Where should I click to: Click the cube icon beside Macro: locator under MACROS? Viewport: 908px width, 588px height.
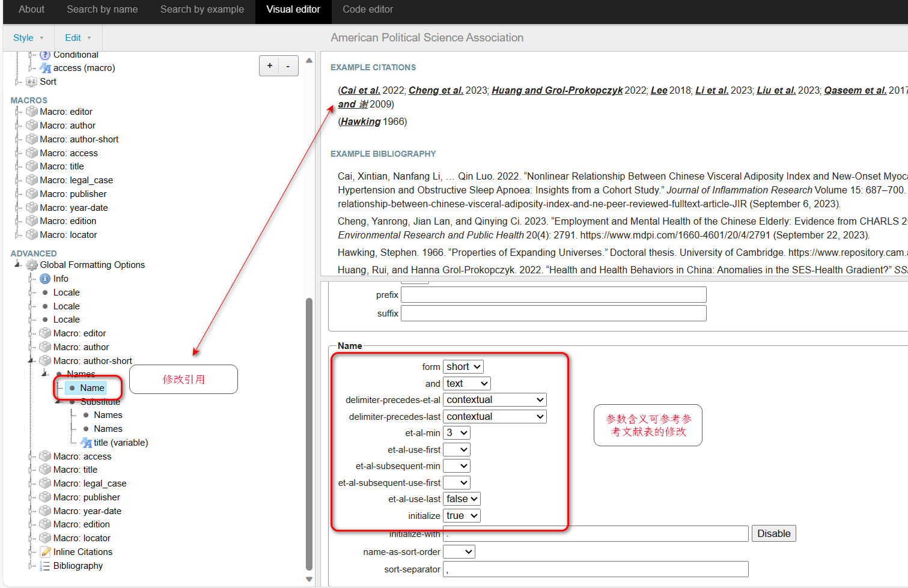[x=32, y=235]
